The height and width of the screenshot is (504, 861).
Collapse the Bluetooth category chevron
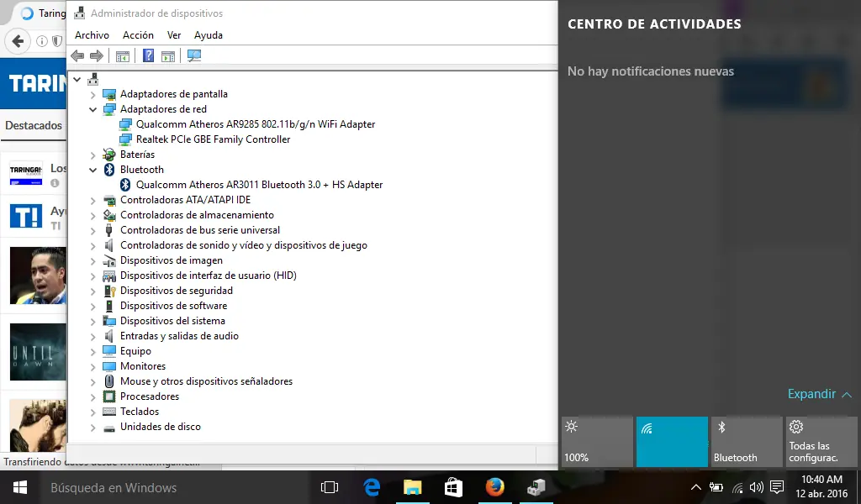click(x=92, y=170)
